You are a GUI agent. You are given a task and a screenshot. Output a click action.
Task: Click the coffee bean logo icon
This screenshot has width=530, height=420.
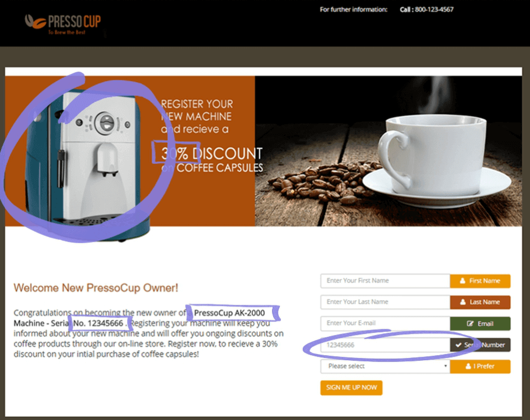[x=35, y=22]
